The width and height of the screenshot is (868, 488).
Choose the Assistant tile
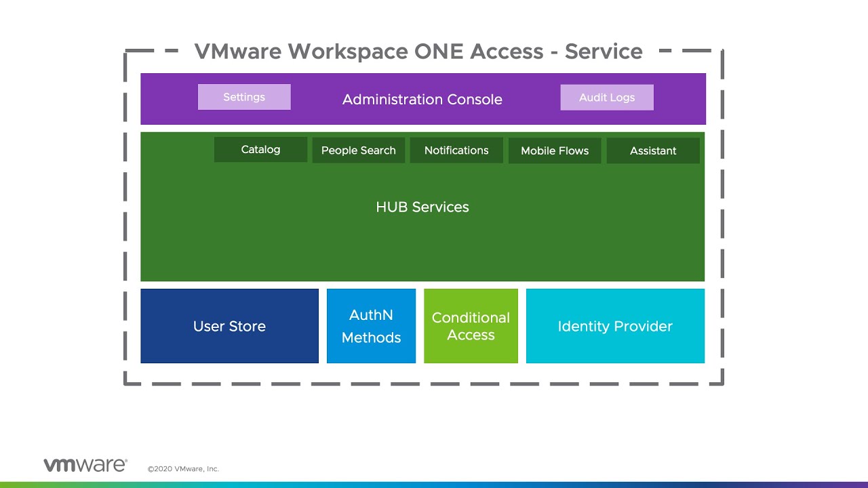653,150
